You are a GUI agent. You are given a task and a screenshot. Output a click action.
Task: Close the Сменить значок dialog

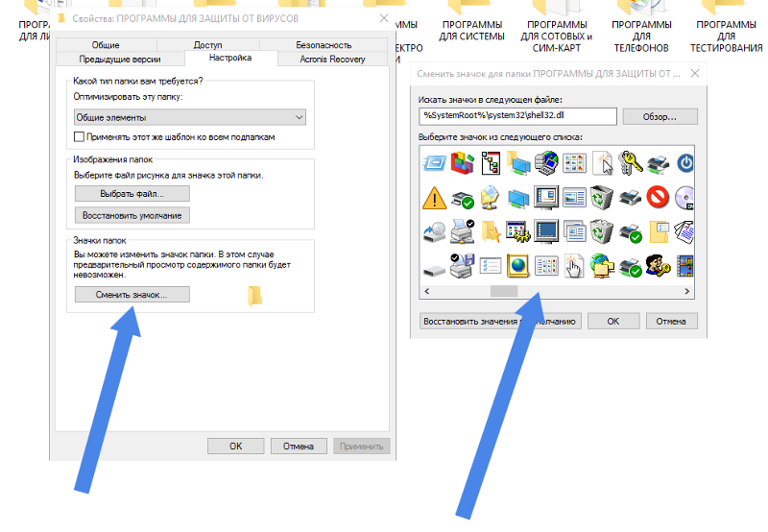click(695, 74)
